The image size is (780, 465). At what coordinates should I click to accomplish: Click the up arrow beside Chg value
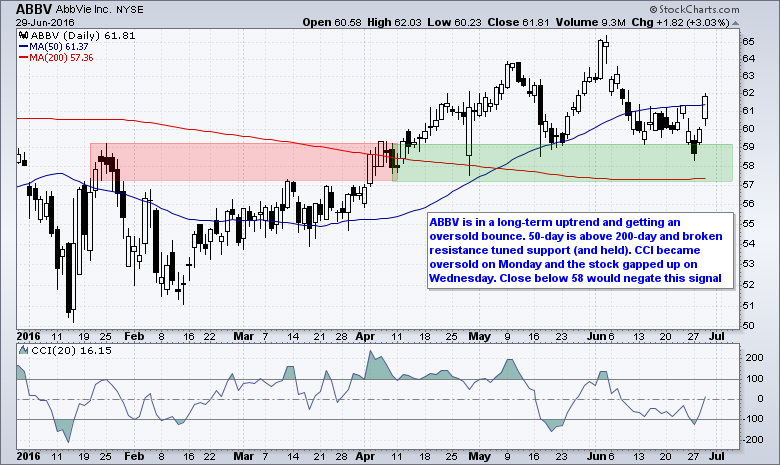coord(735,23)
